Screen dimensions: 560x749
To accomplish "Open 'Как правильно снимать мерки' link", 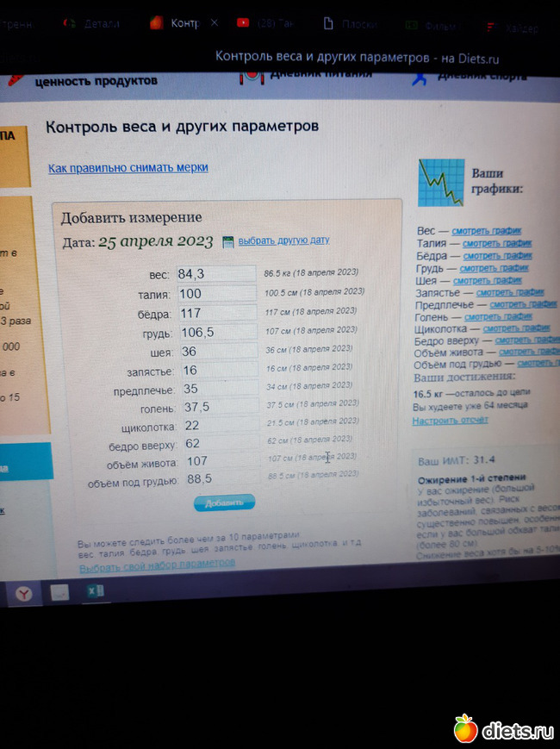I will (128, 168).
